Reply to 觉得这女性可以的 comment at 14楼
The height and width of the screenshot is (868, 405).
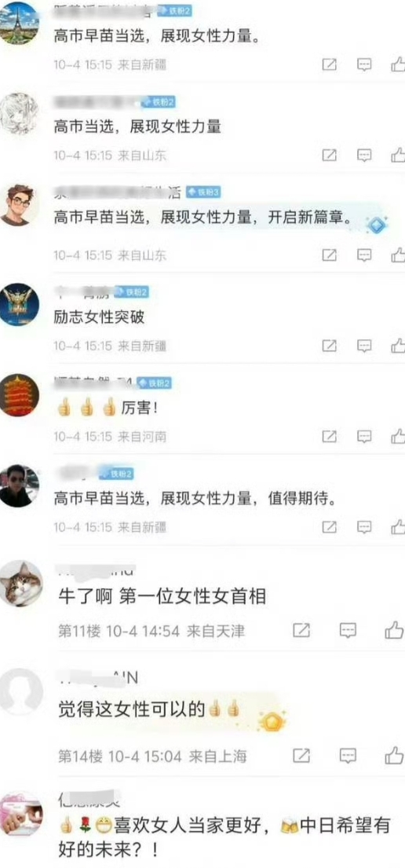348,755
